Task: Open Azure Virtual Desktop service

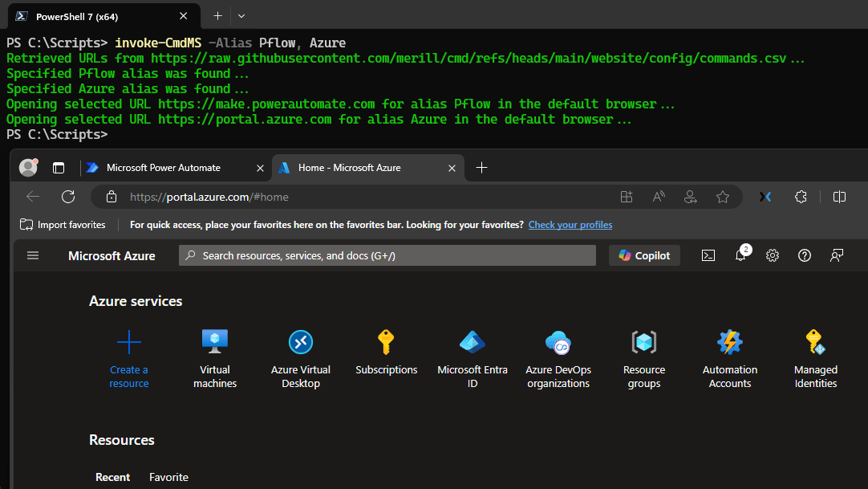Action: [x=301, y=359]
